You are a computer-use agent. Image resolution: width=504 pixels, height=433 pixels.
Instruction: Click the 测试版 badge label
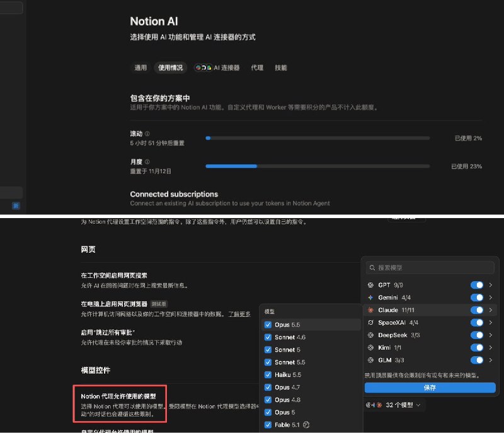[159, 304]
